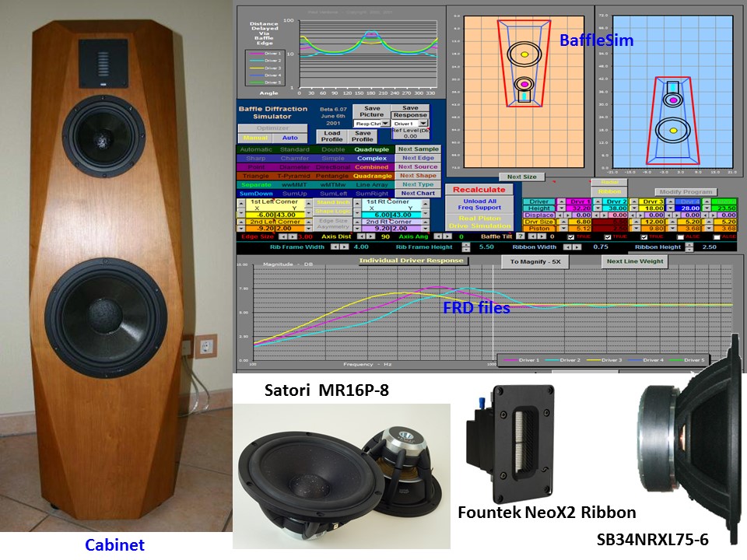The height and width of the screenshot is (560, 747).
Task: Click the grayed Optimizer button
Action: pos(272,128)
